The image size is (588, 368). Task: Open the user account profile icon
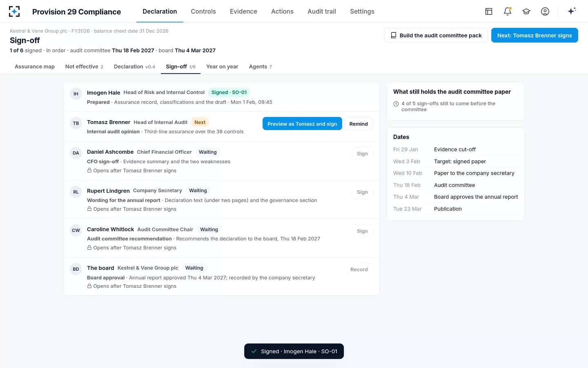point(545,11)
